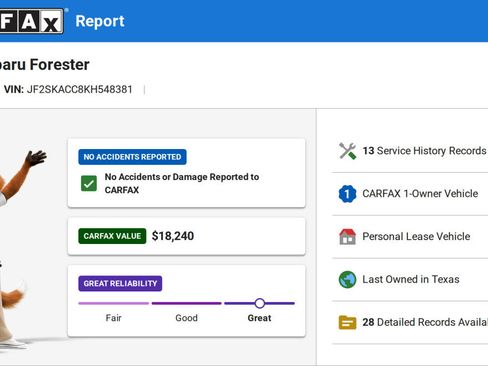Click the GREAT RELIABILITY badge
The image size is (488, 366).
tap(120, 284)
